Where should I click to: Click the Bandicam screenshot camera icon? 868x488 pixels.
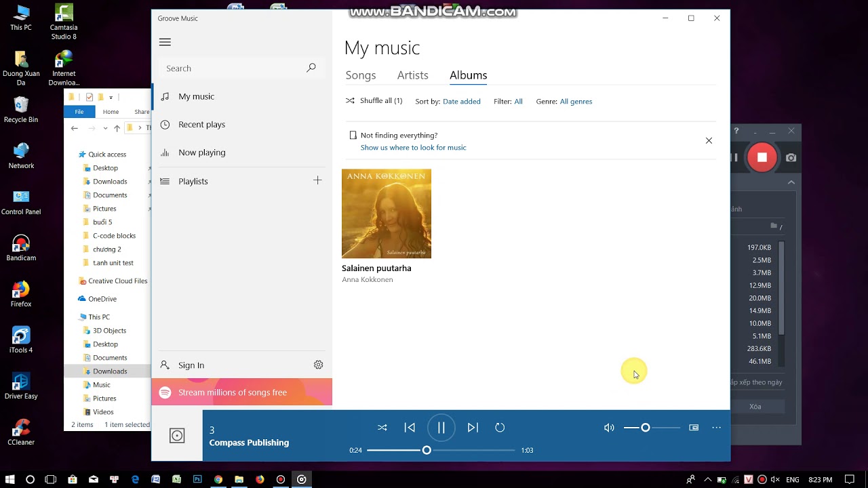pyautogui.click(x=791, y=157)
